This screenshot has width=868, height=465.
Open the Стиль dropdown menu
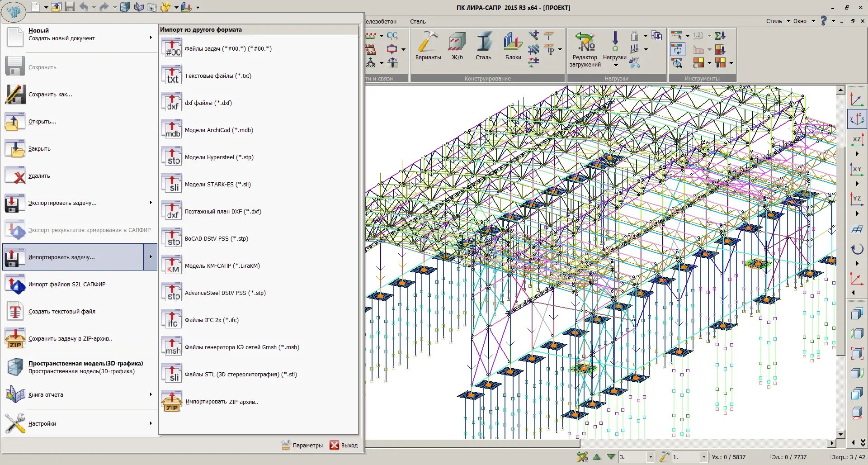pyautogui.click(x=778, y=21)
